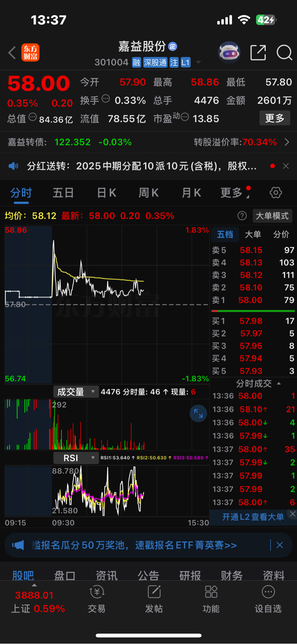The image size is (297, 644).
Task: Open 成交量 indicator dropdown
Action: point(76,392)
